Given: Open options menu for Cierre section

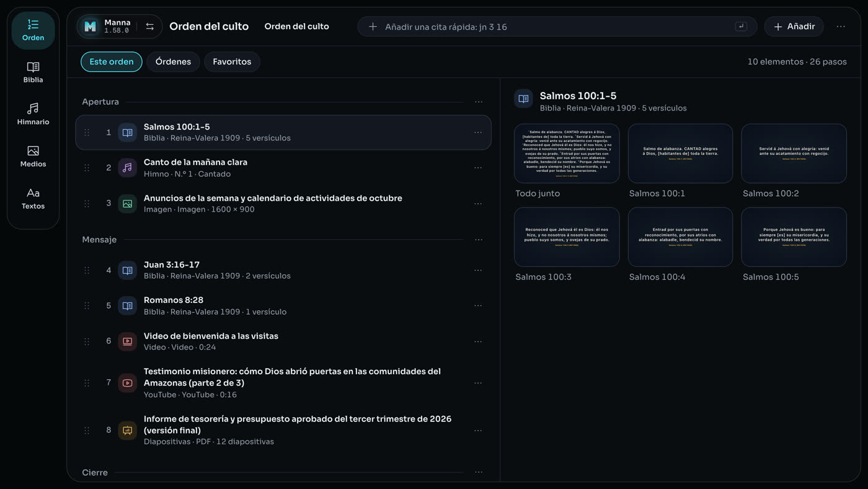Looking at the screenshot, I should tap(479, 472).
